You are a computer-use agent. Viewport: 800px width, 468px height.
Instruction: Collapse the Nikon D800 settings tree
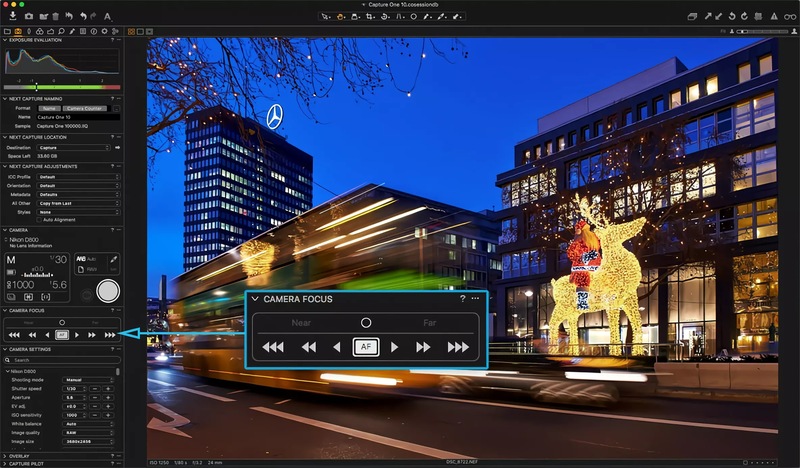[8, 371]
